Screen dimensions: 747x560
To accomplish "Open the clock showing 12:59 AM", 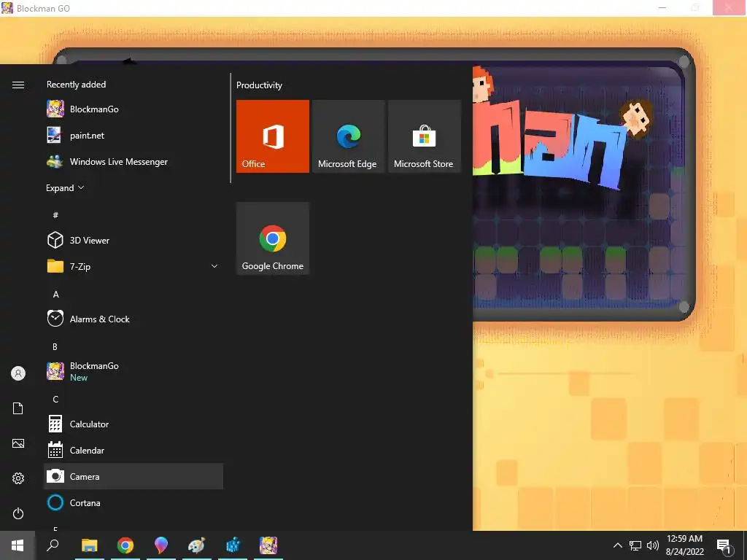I will click(684, 545).
